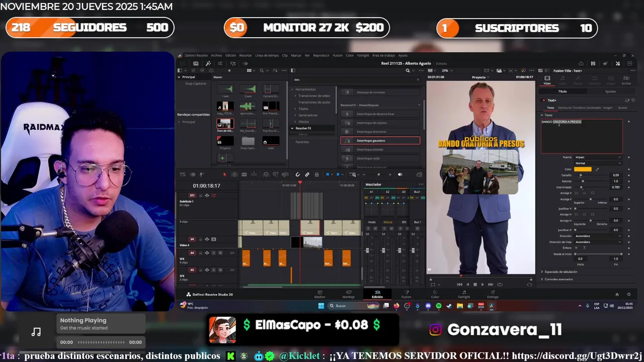The image size is (644, 362).
Task: Open the Ajustes tab in inspector
Action: point(610,92)
